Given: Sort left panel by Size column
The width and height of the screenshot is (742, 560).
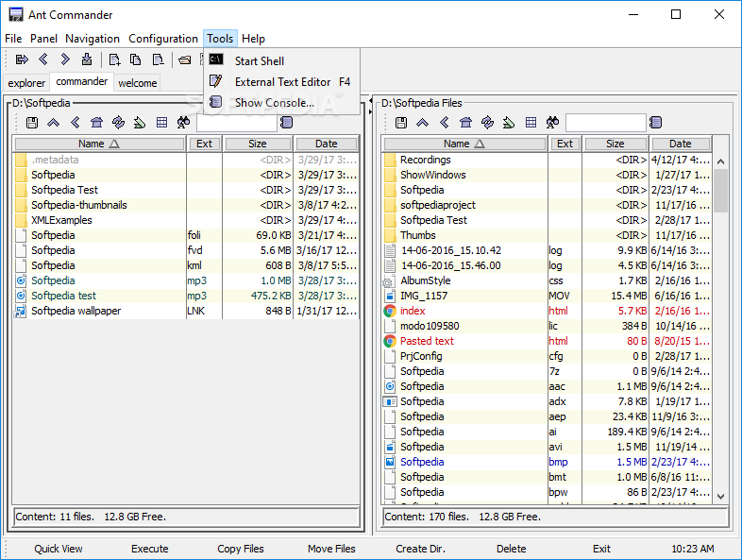Looking at the screenshot, I should tap(258, 144).
